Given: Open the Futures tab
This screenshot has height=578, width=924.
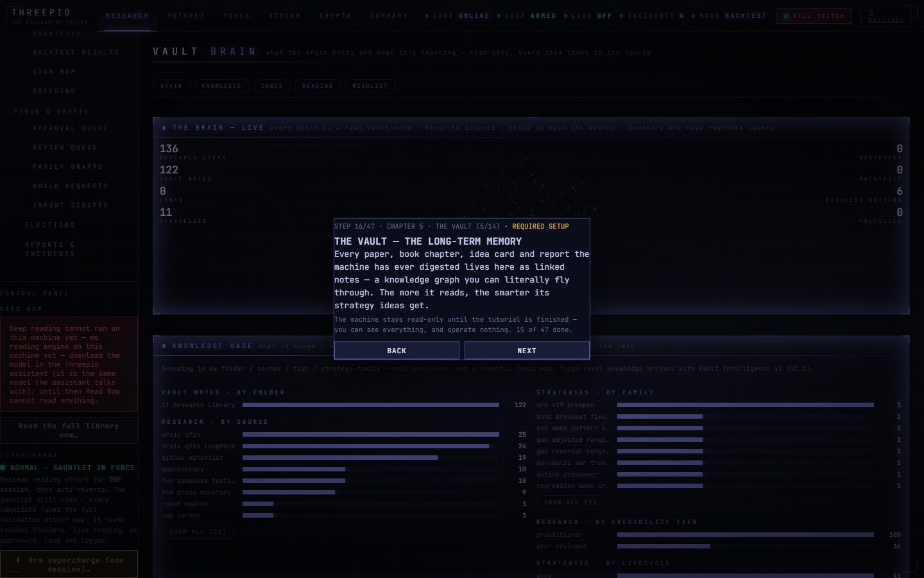Looking at the screenshot, I should pyautogui.click(x=186, y=16).
